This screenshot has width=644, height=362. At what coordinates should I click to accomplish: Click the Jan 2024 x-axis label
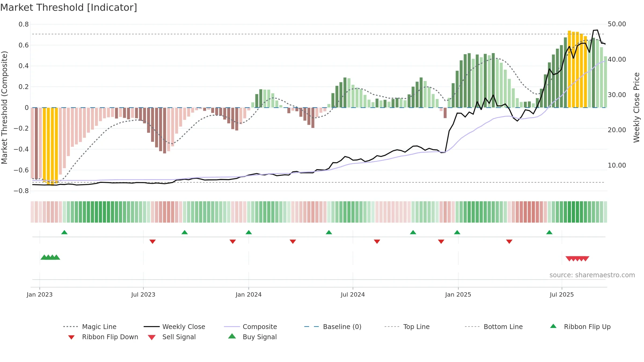pos(249,294)
